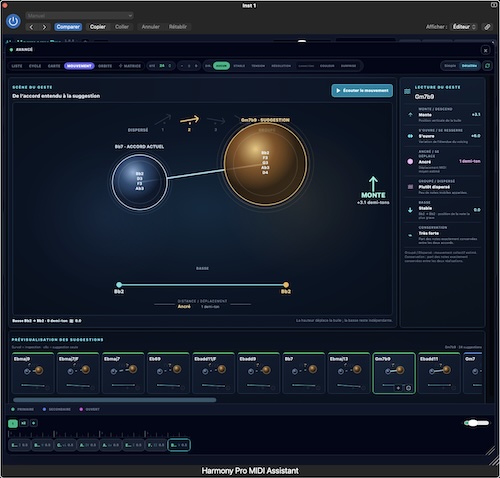
Task: Go to previous preset with left arrow
Action: 32,27
